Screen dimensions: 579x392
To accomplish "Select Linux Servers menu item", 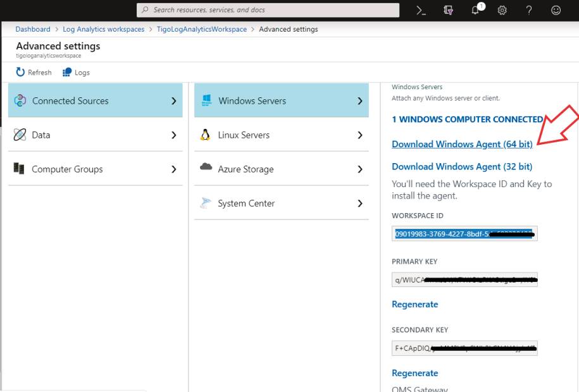I will point(282,135).
